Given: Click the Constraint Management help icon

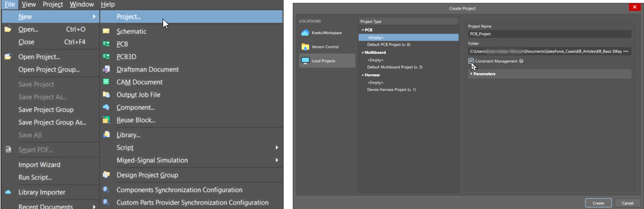Looking at the screenshot, I should coord(521,61).
